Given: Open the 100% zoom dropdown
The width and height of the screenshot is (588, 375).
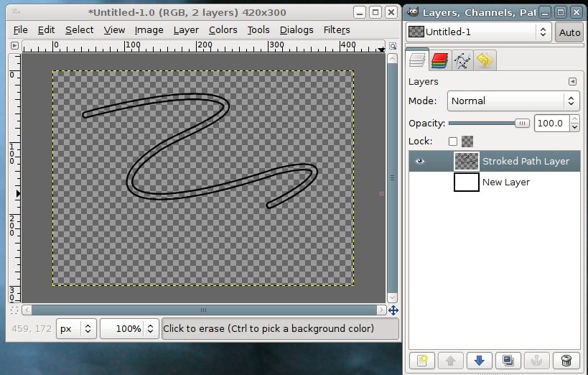Looking at the screenshot, I should click(x=129, y=329).
